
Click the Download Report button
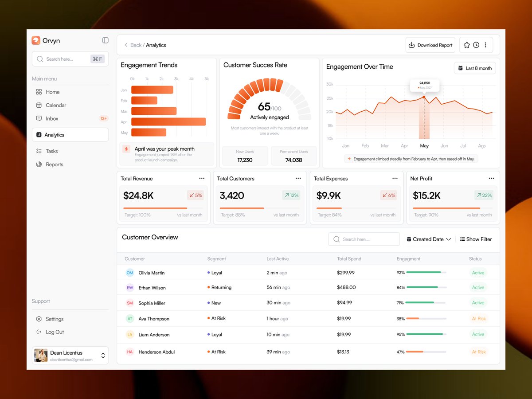click(x=431, y=45)
